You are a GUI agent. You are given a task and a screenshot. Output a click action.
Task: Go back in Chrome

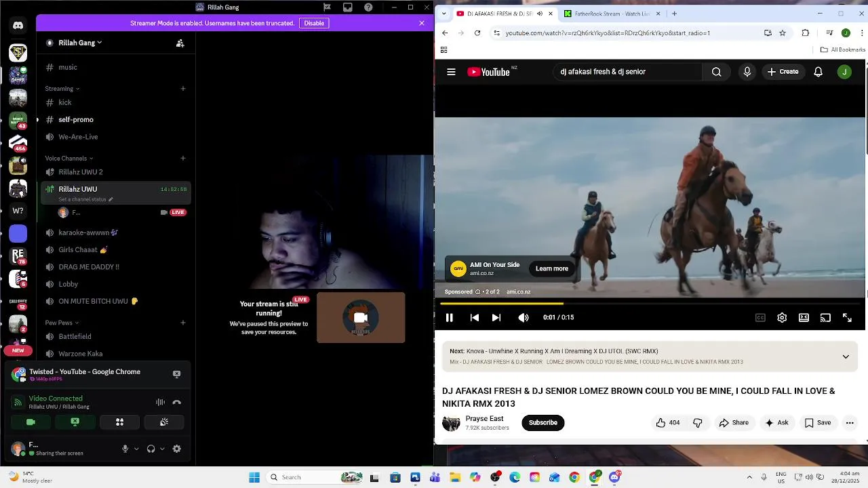point(445,33)
